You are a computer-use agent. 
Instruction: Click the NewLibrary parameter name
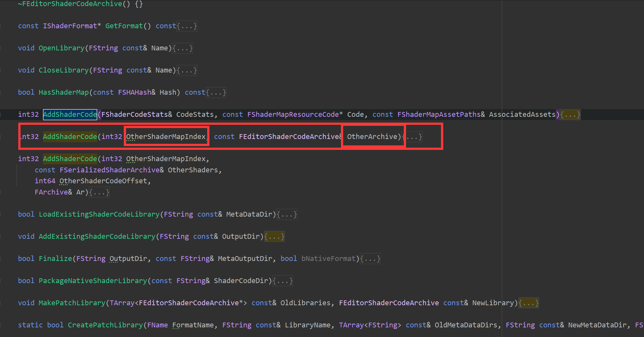click(493, 303)
